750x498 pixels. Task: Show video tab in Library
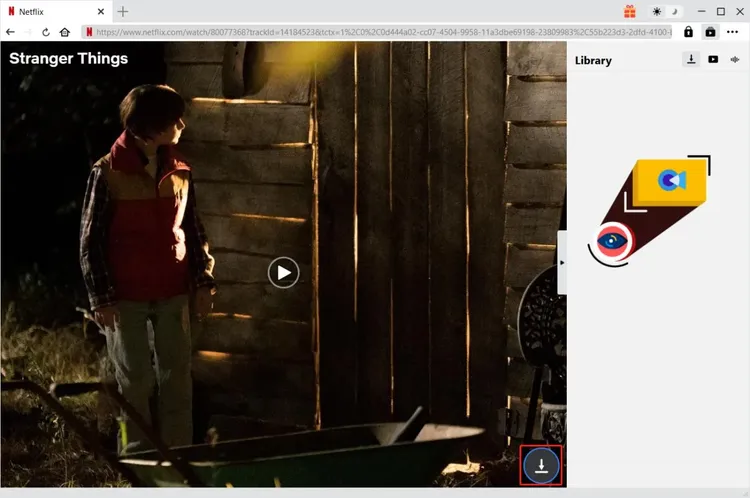tap(713, 60)
